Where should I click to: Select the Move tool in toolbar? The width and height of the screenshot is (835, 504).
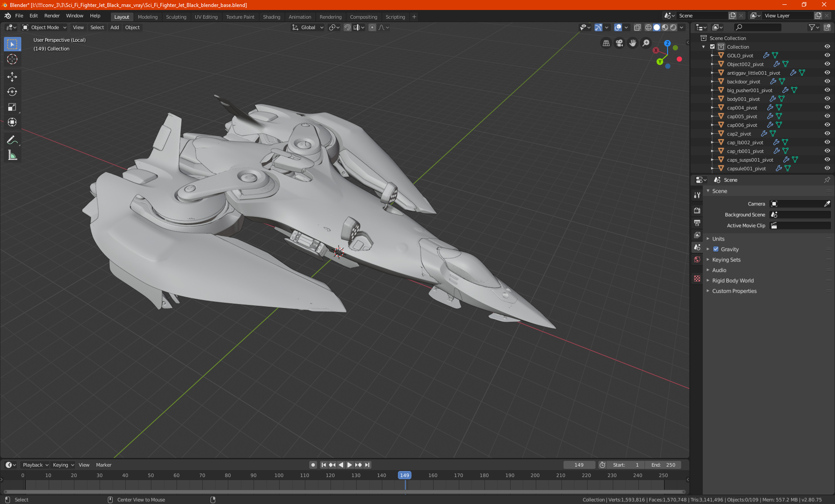pyautogui.click(x=12, y=77)
